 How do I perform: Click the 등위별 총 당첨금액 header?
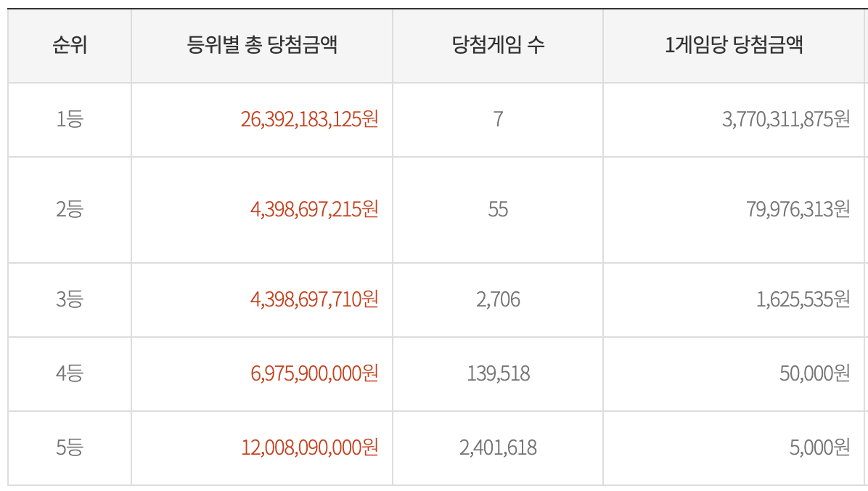point(262,46)
